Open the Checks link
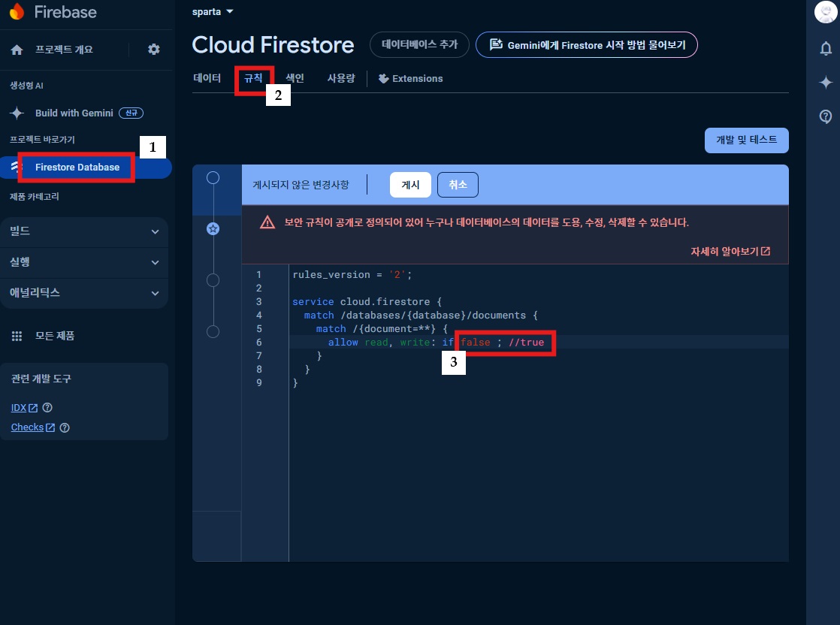This screenshot has height=625, width=840. (32, 427)
